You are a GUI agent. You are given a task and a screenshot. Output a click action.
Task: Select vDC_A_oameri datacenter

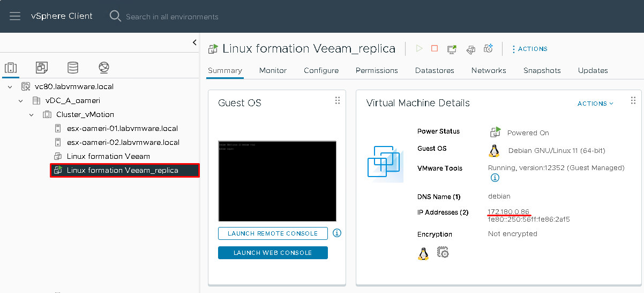[72, 100]
